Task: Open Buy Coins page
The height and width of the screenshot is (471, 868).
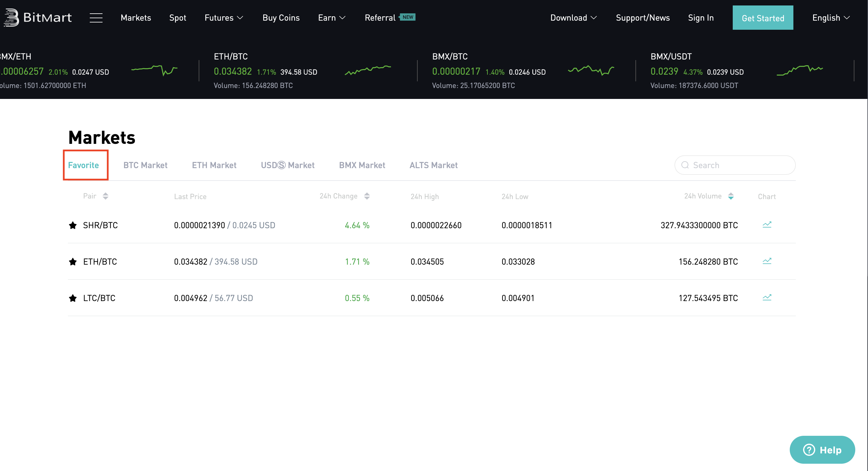Action: point(281,18)
